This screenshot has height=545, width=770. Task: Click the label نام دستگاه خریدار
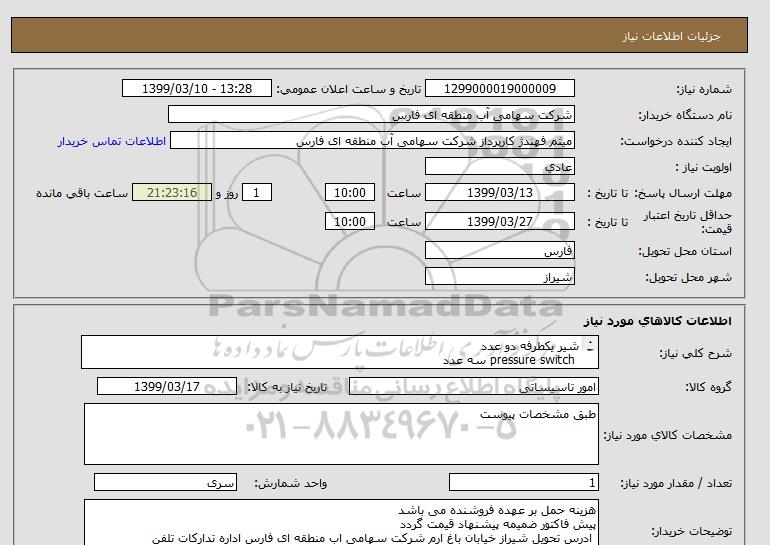point(685,115)
